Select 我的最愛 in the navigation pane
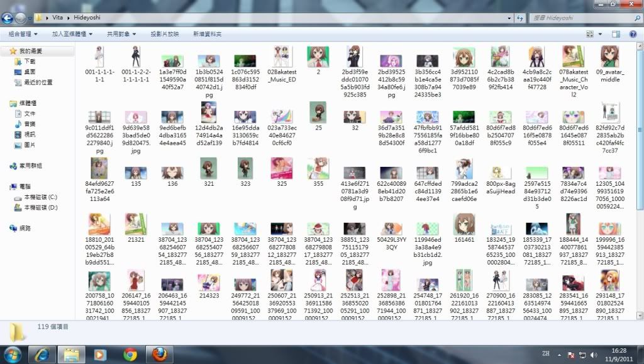Viewport: 644px width, 364px height. pos(31,51)
